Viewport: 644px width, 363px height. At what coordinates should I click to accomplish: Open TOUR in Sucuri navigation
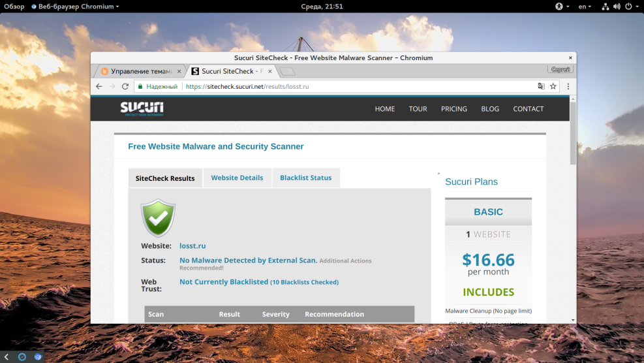point(418,109)
